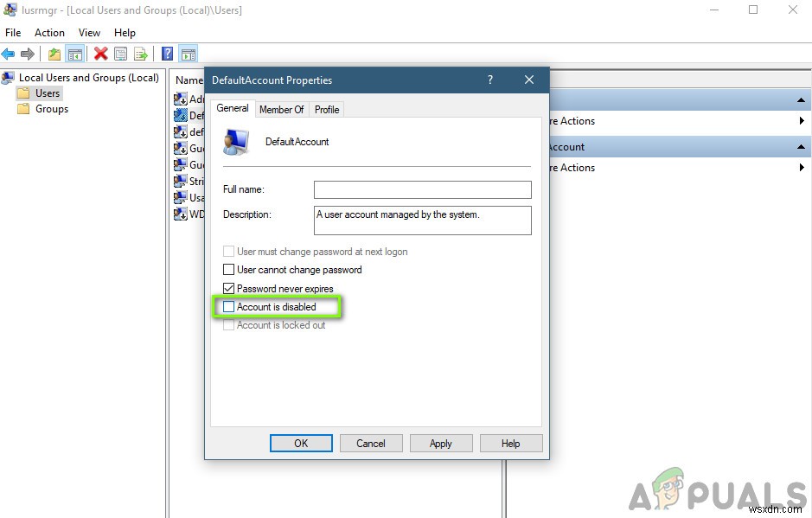Click the red X Delete toolbar icon
Image resolution: width=812 pixels, height=518 pixels.
click(101, 54)
